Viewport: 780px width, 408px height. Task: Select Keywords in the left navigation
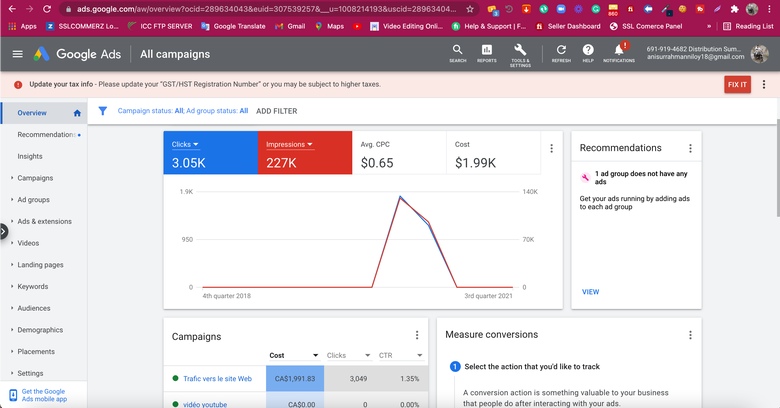click(32, 287)
